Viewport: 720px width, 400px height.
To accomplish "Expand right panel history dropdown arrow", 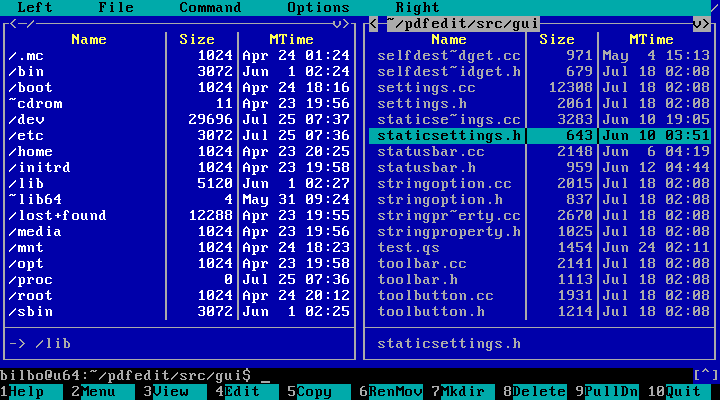I will (x=700, y=23).
